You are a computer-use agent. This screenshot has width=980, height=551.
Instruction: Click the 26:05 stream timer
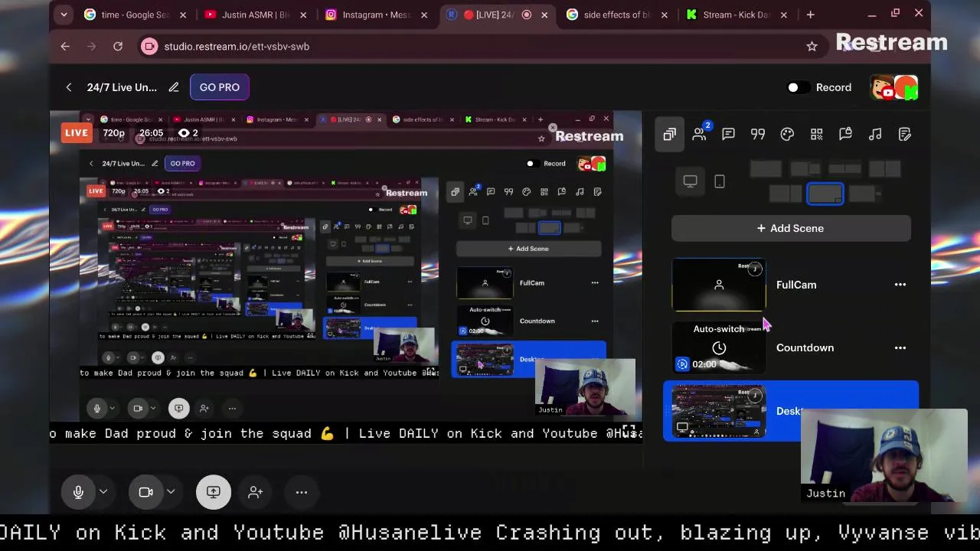tap(152, 132)
